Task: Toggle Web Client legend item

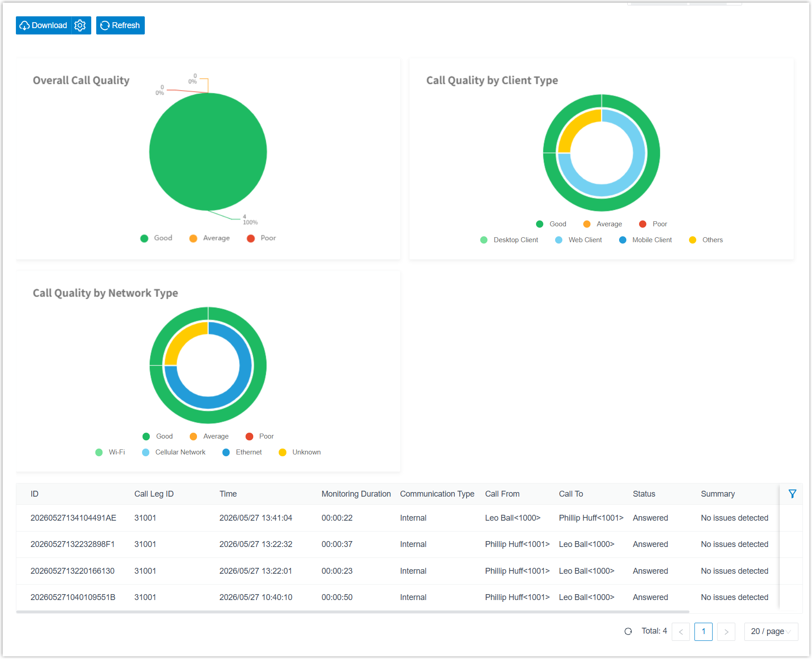Action: [579, 240]
